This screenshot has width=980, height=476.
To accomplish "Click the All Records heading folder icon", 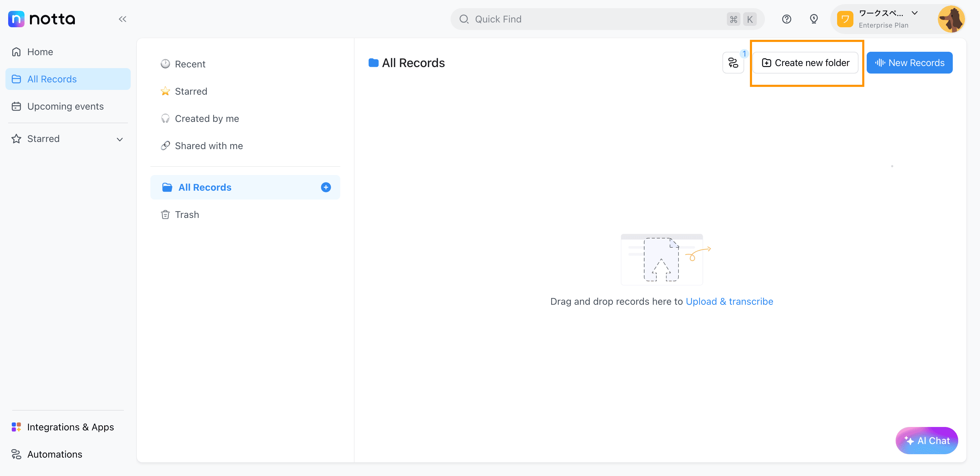I will point(374,63).
